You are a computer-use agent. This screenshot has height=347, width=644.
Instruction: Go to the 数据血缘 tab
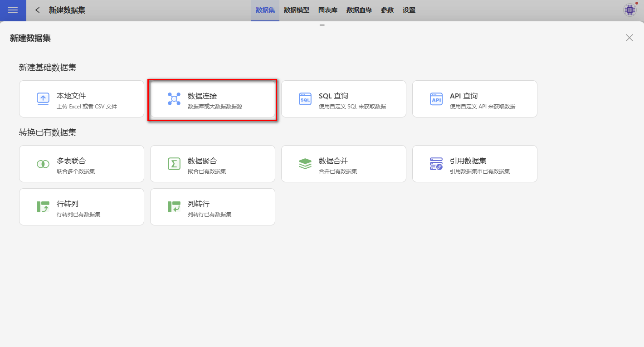click(359, 10)
